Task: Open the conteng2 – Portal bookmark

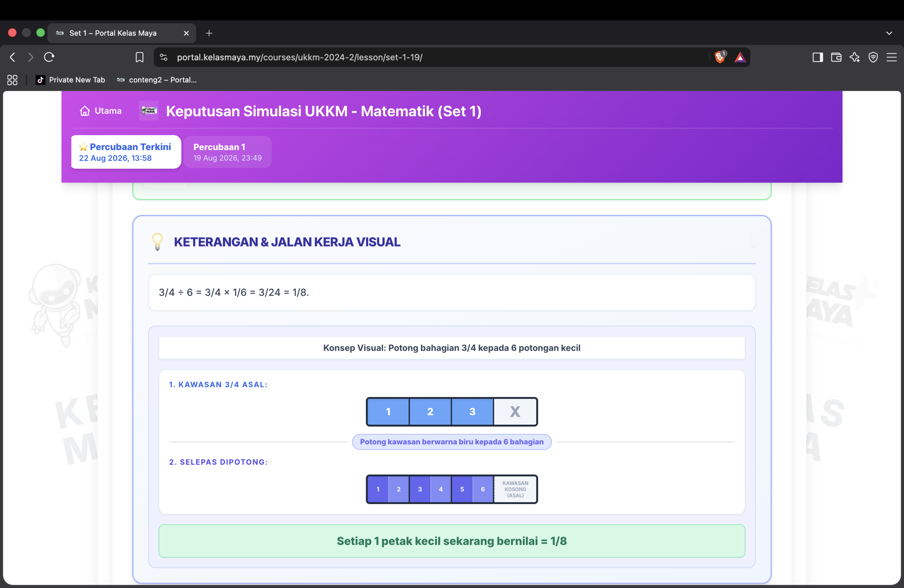Action: (x=156, y=80)
